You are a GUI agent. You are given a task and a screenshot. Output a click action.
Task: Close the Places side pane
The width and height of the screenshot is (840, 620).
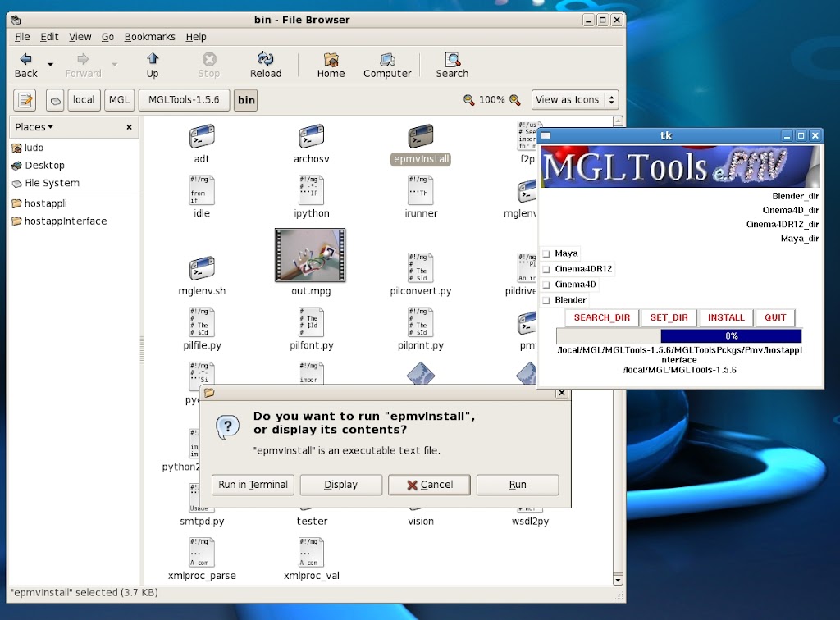click(x=129, y=127)
